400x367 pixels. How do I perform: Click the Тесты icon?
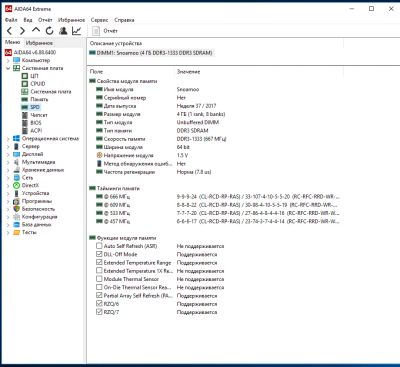[16, 232]
